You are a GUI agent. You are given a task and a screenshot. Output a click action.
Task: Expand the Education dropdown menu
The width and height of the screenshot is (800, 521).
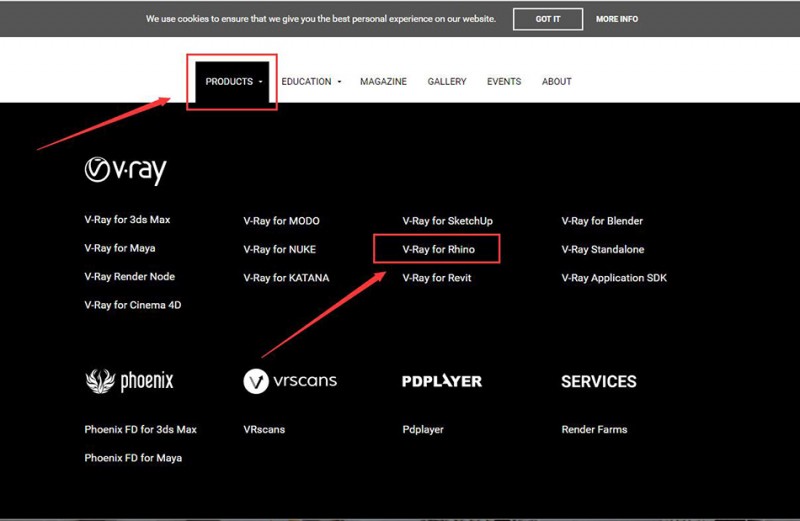311,82
